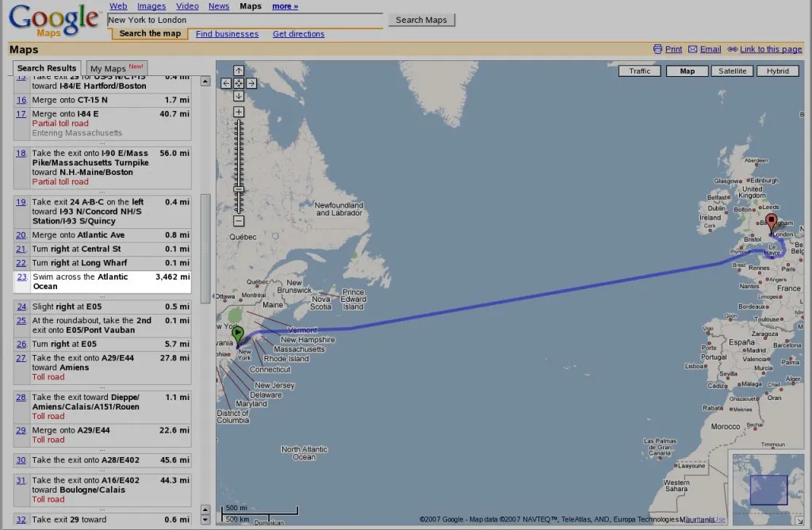The height and width of the screenshot is (530, 812).
Task: Click the Email envelope icon
Action: tap(693, 49)
